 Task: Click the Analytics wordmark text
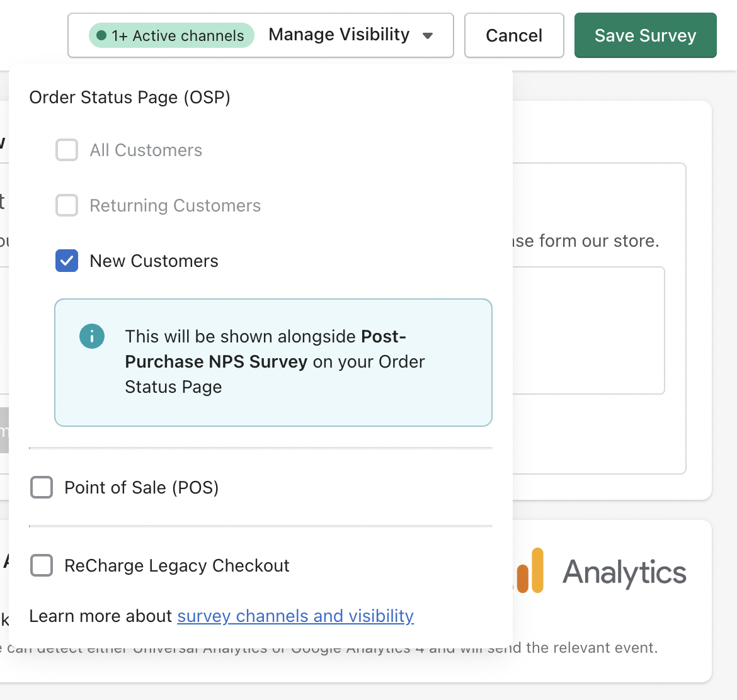625,572
